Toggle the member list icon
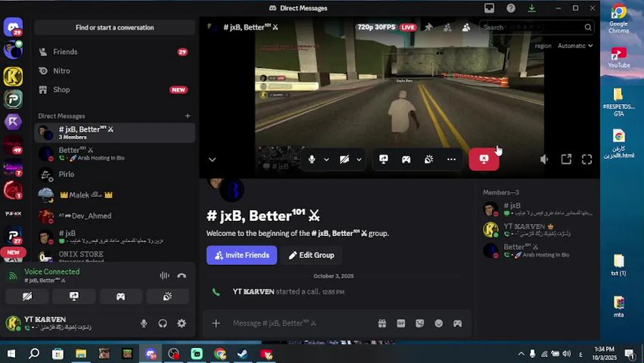The image size is (644, 363). pos(466,27)
